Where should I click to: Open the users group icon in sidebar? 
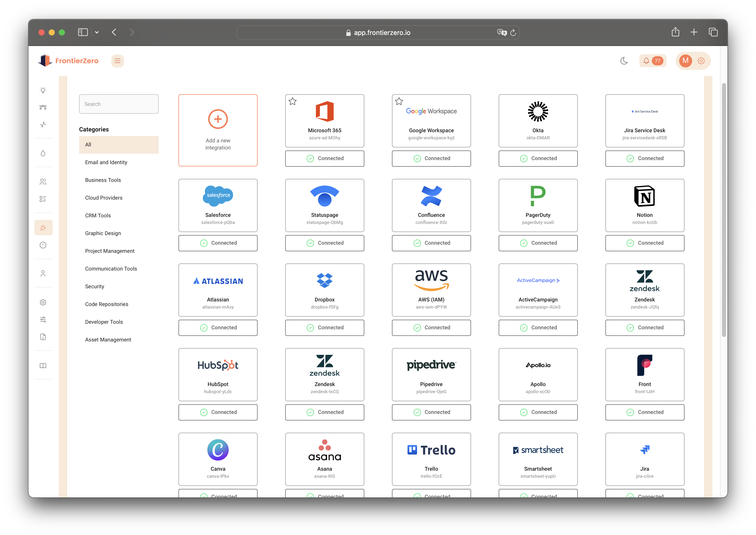(43, 182)
